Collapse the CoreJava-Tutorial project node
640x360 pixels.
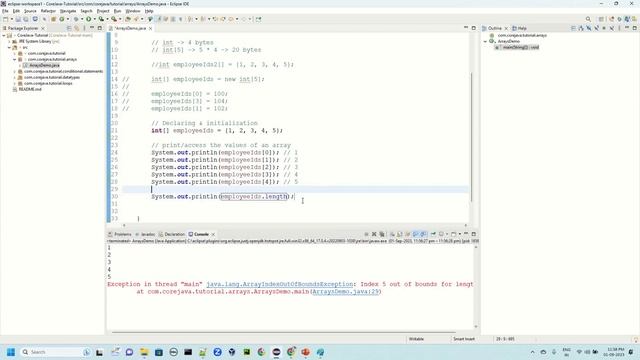4,36
